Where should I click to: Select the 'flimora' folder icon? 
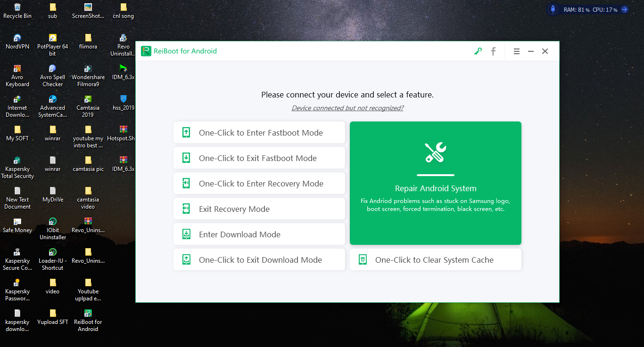click(x=88, y=42)
